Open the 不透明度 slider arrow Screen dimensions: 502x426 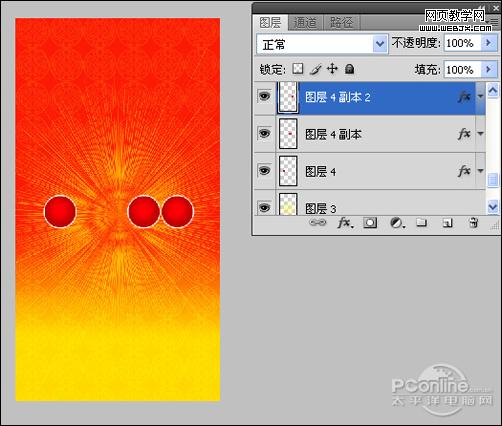click(489, 43)
